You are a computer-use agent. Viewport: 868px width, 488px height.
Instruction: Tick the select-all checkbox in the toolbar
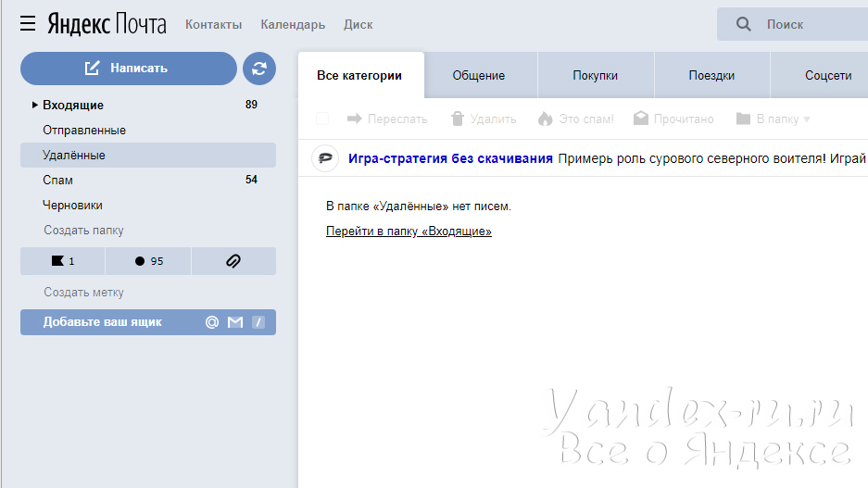(322, 119)
